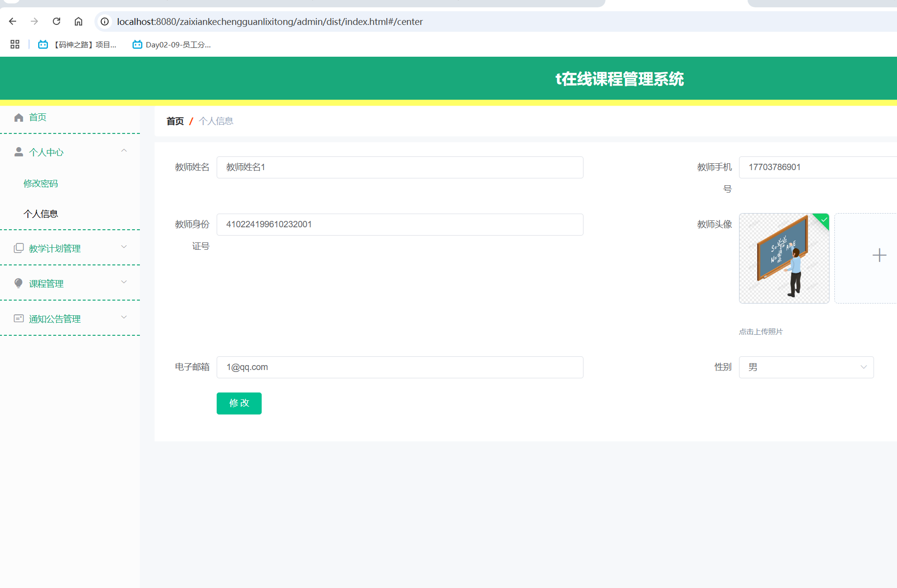
Task: Focus the 电子邮箱 input field
Action: (400, 367)
